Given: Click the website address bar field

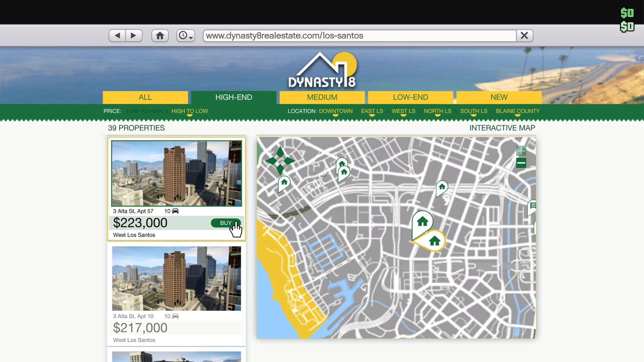Looking at the screenshot, I should 359,36.
